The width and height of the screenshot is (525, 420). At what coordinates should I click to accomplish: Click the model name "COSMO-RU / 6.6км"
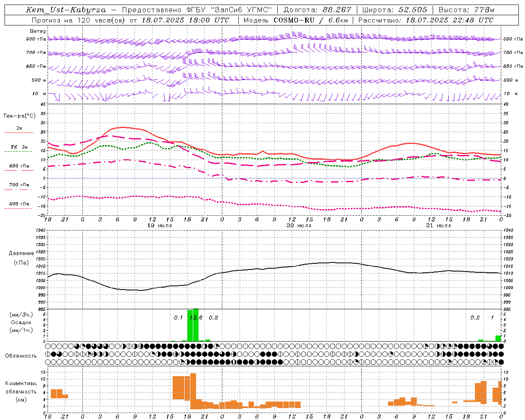point(311,20)
